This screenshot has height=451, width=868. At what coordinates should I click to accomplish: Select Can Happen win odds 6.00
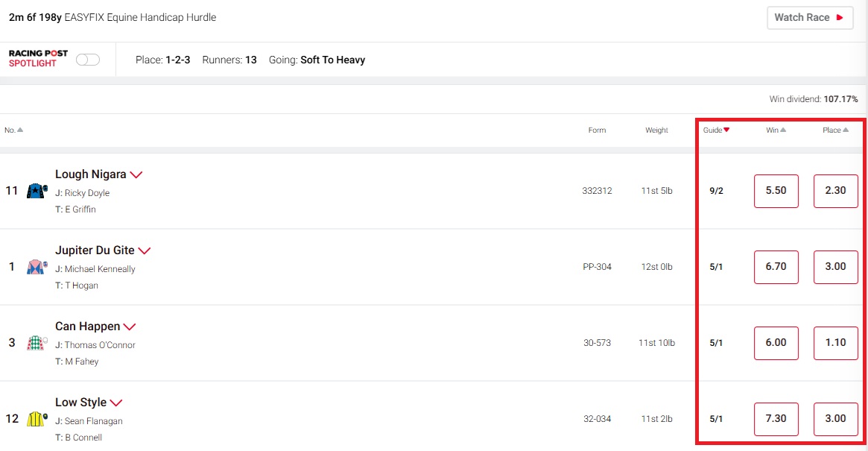click(776, 343)
